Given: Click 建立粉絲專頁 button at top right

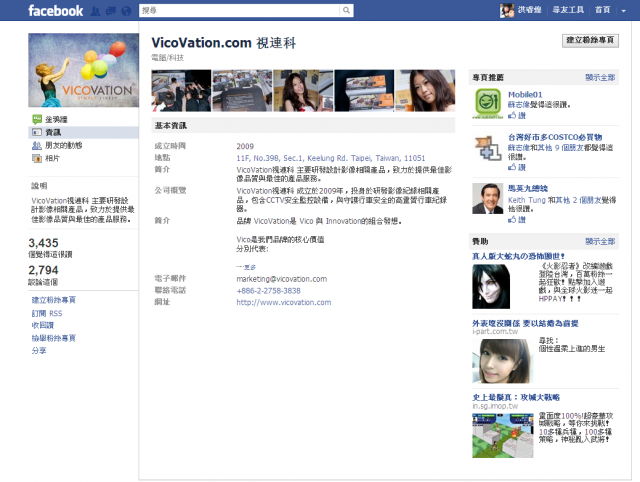Looking at the screenshot, I should click(x=590, y=40).
